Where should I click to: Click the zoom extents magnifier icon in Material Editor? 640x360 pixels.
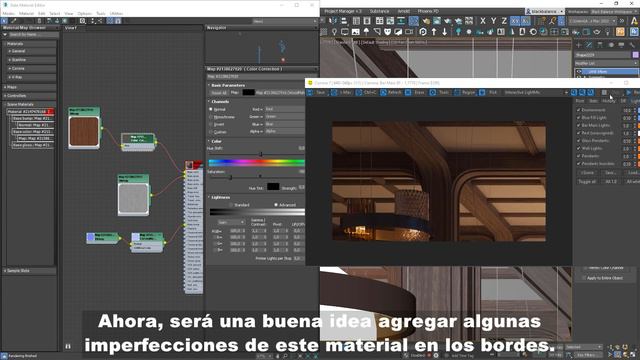click(83, 21)
